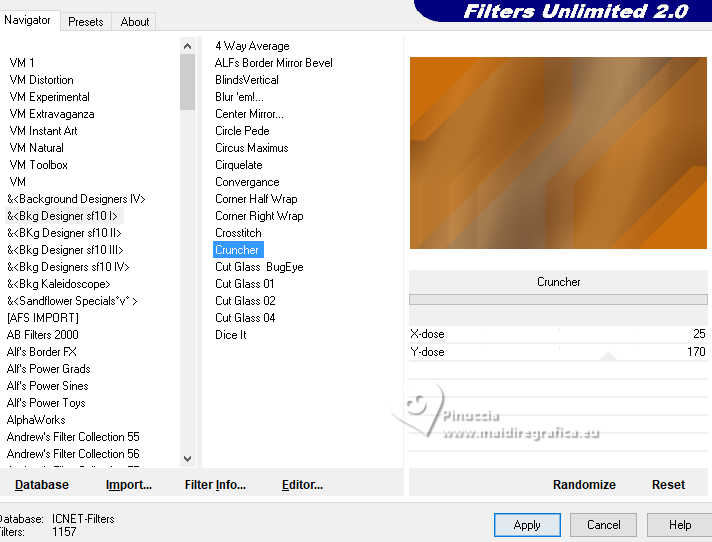Select Andrew's Filter Collection 55

point(73,437)
